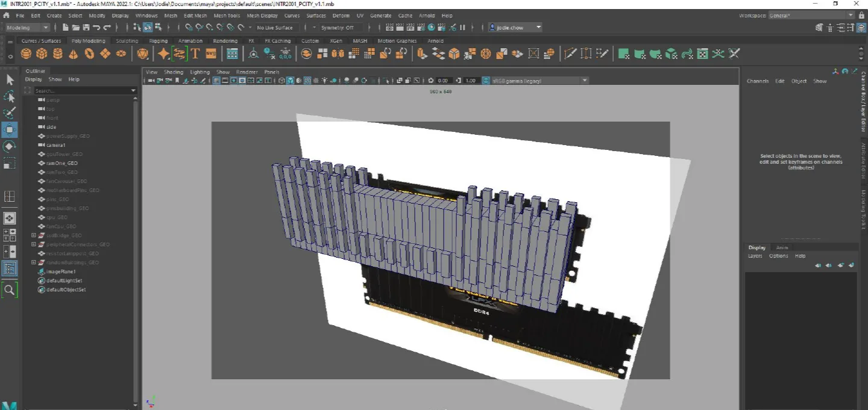This screenshot has height=410, width=868.
Task: Click the Undo arrow icon
Action: (x=96, y=27)
